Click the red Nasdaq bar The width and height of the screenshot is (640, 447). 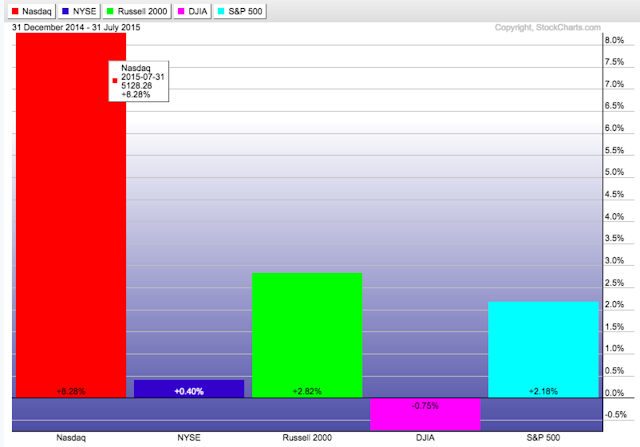[71, 215]
